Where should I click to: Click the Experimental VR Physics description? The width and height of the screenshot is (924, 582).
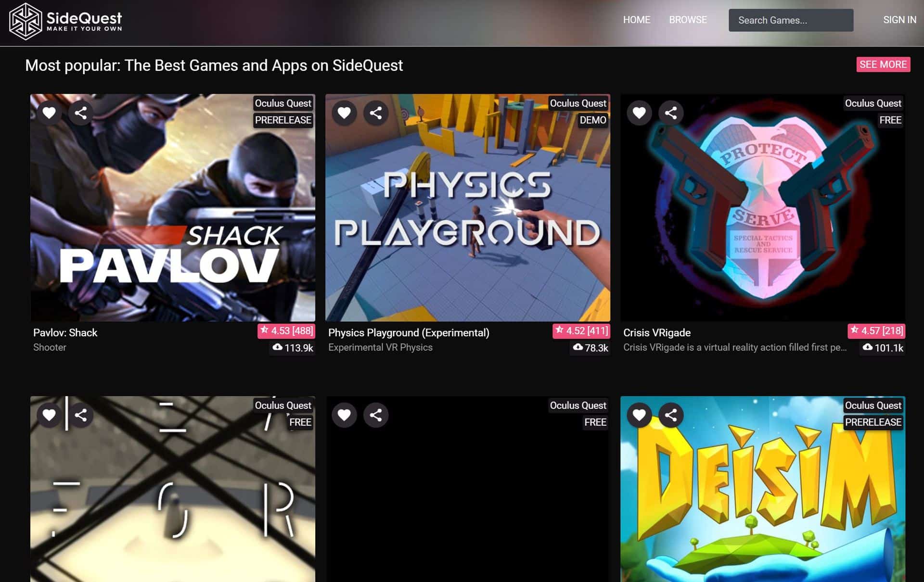pyautogui.click(x=380, y=347)
